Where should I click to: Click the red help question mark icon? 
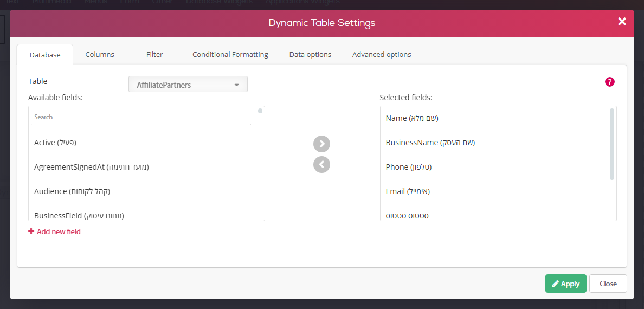609,82
